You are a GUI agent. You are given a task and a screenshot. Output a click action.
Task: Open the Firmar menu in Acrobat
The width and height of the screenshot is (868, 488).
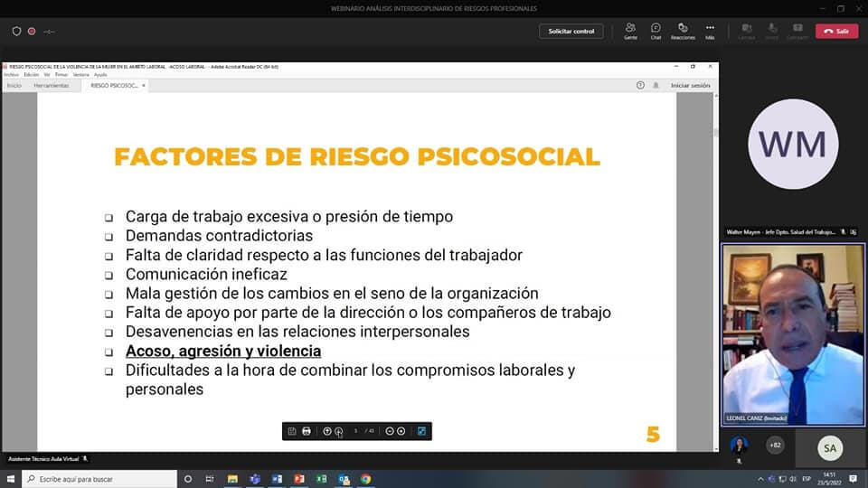[x=61, y=75]
